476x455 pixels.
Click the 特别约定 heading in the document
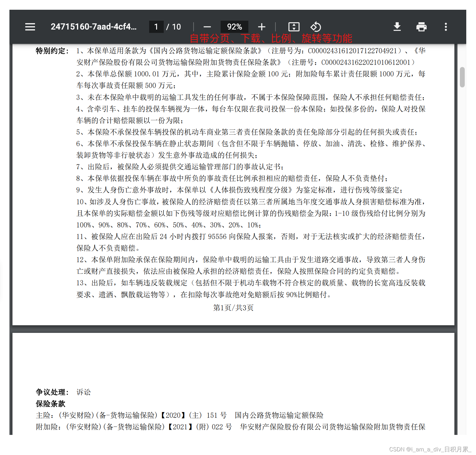coord(51,51)
